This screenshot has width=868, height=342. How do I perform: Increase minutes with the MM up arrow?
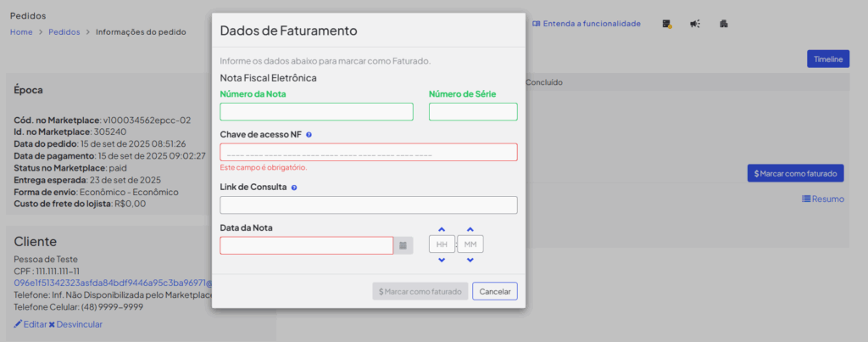coord(470,229)
